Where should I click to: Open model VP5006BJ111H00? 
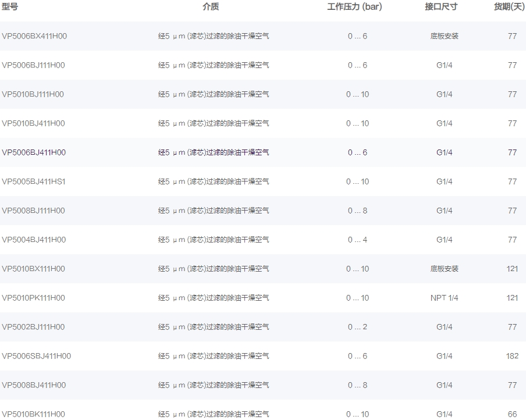point(33,65)
